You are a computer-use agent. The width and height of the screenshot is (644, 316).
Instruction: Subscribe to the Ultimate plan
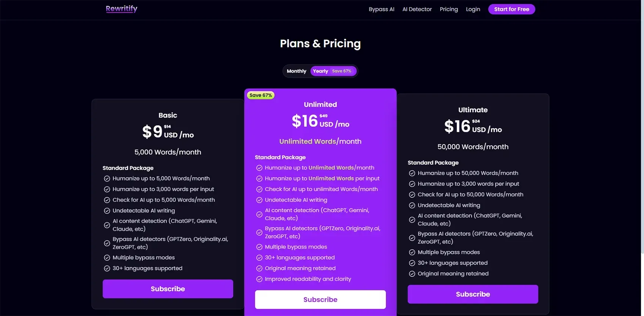(473, 294)
